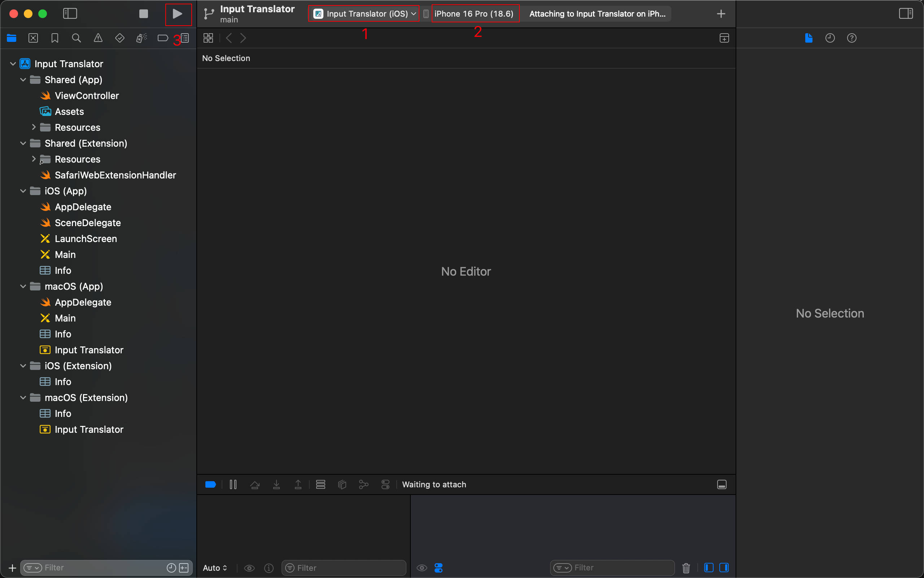The height and width of the screenshot is (578, 924).
Task: Open SafariWebExtensionHandler file
Action: (115, 175)
